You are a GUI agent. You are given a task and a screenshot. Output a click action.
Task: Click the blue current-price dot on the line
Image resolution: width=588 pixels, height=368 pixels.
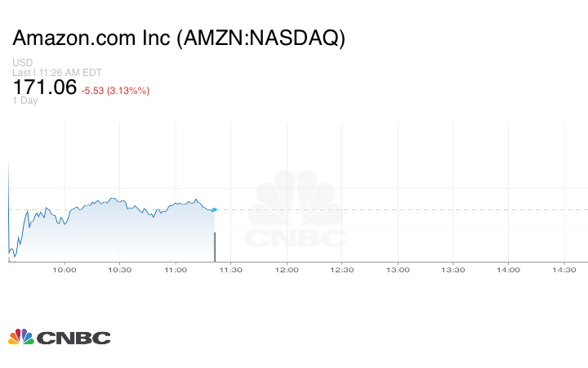click(214, 210)
